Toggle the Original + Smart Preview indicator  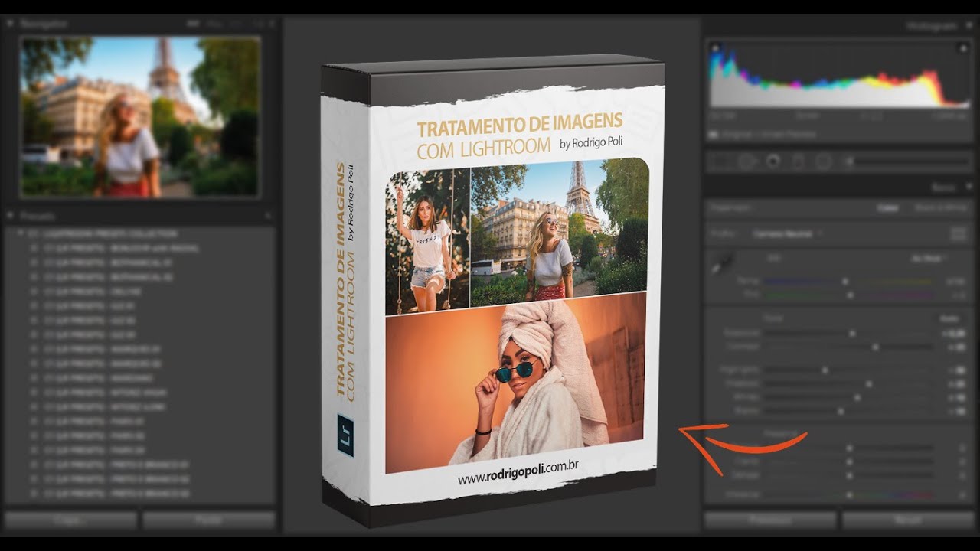[x=762, y=135]
